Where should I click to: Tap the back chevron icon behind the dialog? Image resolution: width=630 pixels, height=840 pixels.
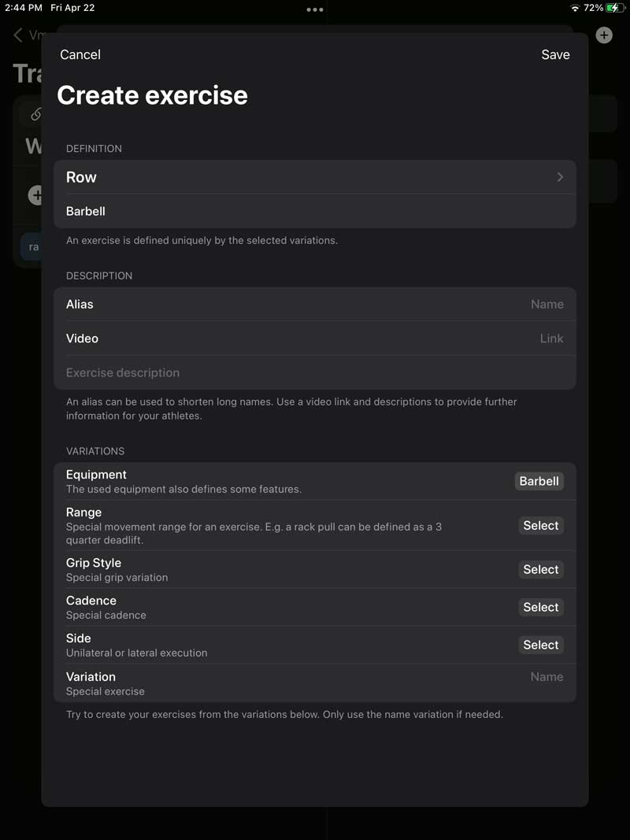pyautogui.click(x=17, y=35)
